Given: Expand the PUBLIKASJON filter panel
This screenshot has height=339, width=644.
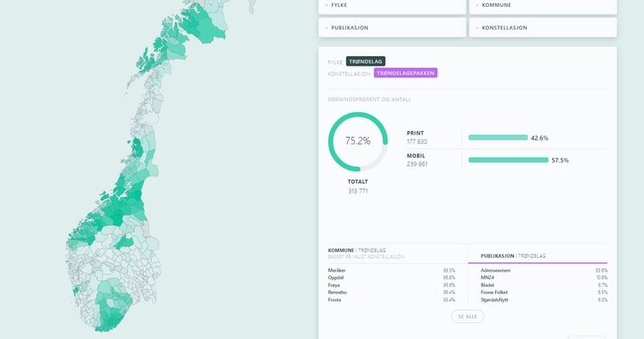Looking at the screenshot, I should [x=392, y=27].
